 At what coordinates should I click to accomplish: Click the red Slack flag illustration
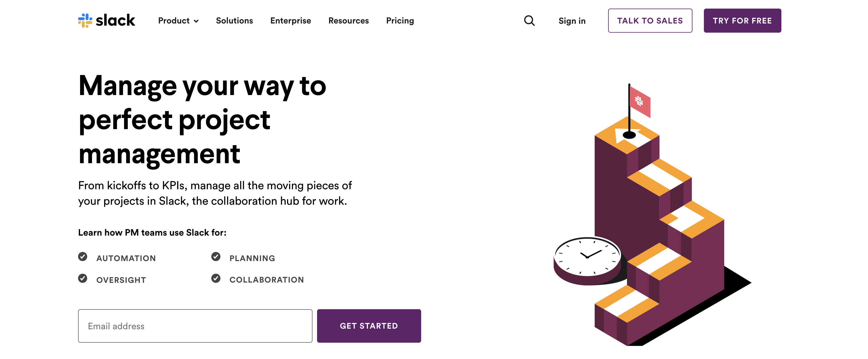[x=639, y=102]
